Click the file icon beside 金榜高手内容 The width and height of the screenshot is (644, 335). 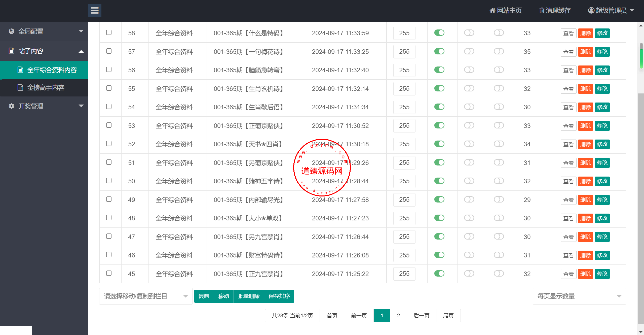point(20,87)
